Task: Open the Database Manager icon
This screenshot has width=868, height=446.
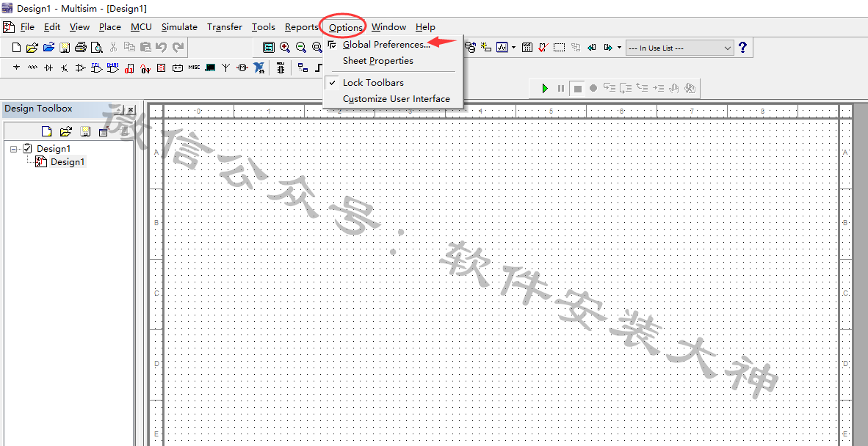Action: [471, 48]
